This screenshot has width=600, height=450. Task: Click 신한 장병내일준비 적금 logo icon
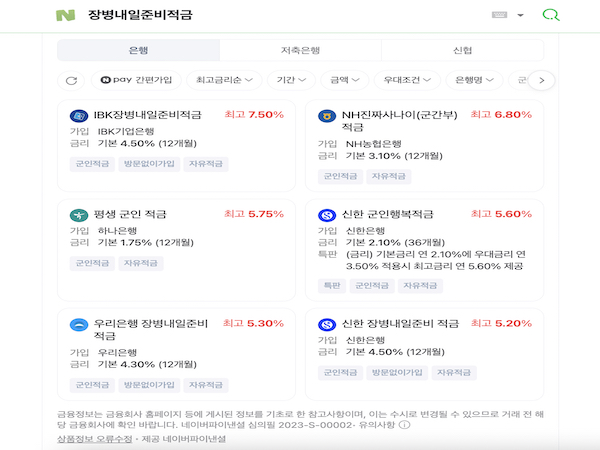pyautogui.click(x=327, y=324)
